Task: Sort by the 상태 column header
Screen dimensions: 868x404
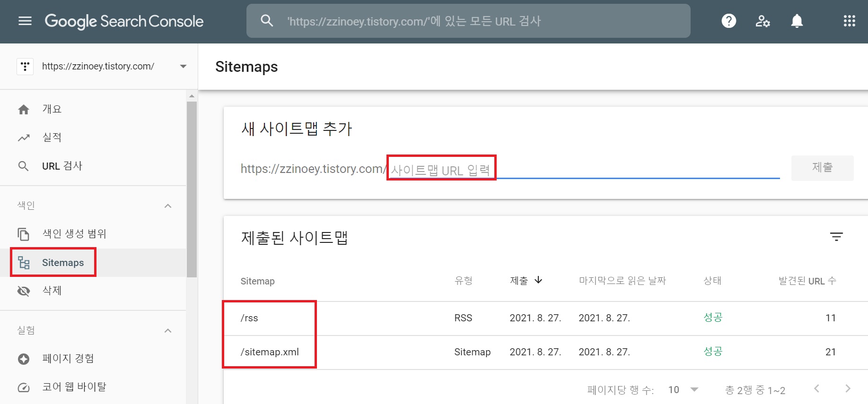Action: click(712, 281)
